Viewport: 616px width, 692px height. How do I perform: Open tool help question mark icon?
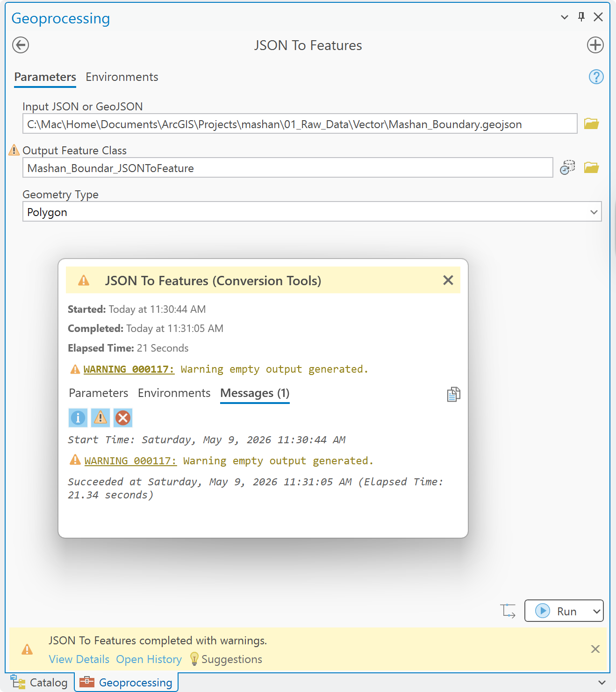[x=596, y=77]
